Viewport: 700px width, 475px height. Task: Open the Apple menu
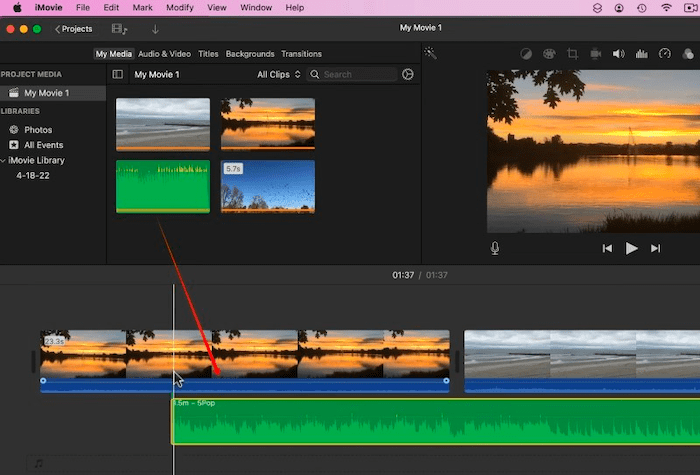(17, 8)
